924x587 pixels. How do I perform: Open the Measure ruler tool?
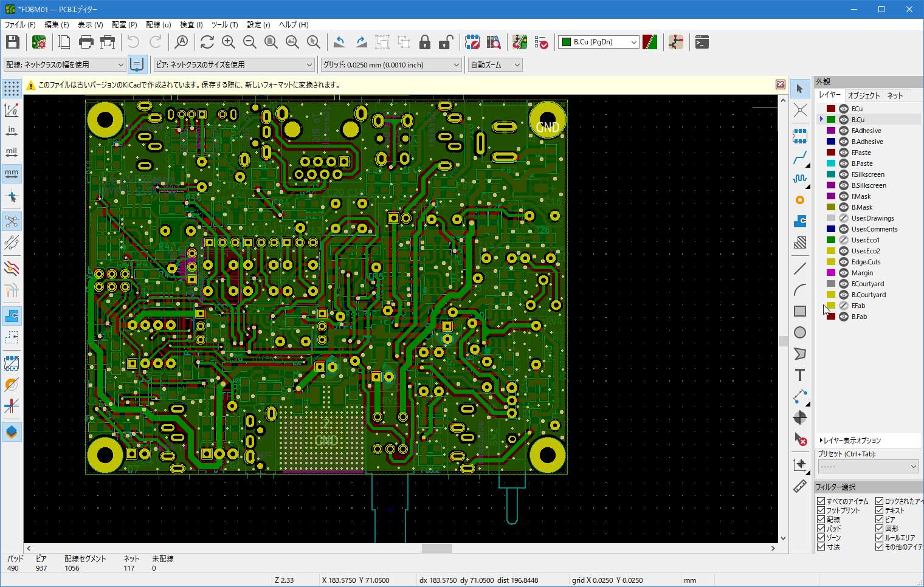click(x=800, y=486)
